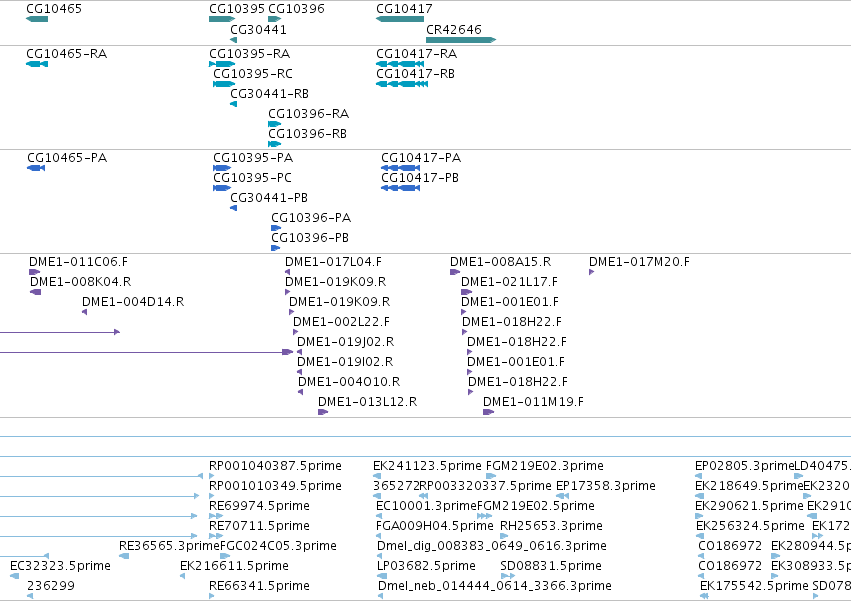Image resolution: width=851 pixels, height=601 pixels.
Task: Open transcript CG10395-RC label
Action: 253,73
